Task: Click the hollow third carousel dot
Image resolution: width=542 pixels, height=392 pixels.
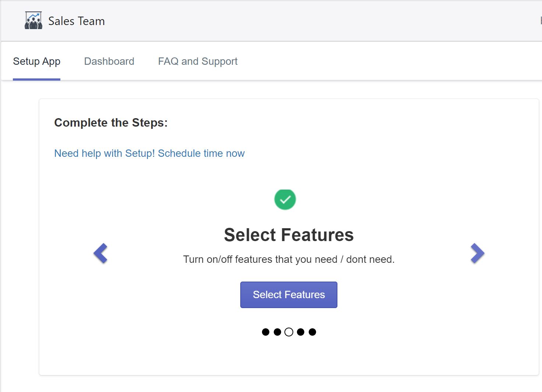Action: 289,332
